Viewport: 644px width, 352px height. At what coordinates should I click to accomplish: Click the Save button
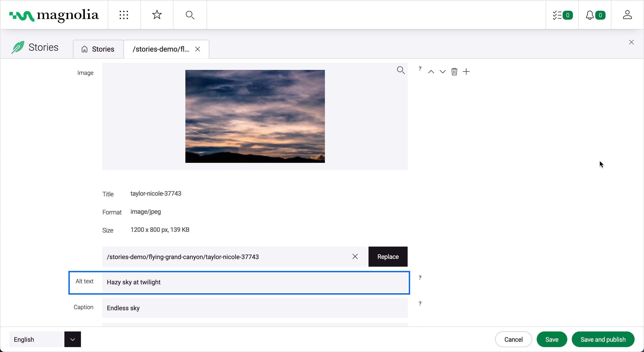552,339
